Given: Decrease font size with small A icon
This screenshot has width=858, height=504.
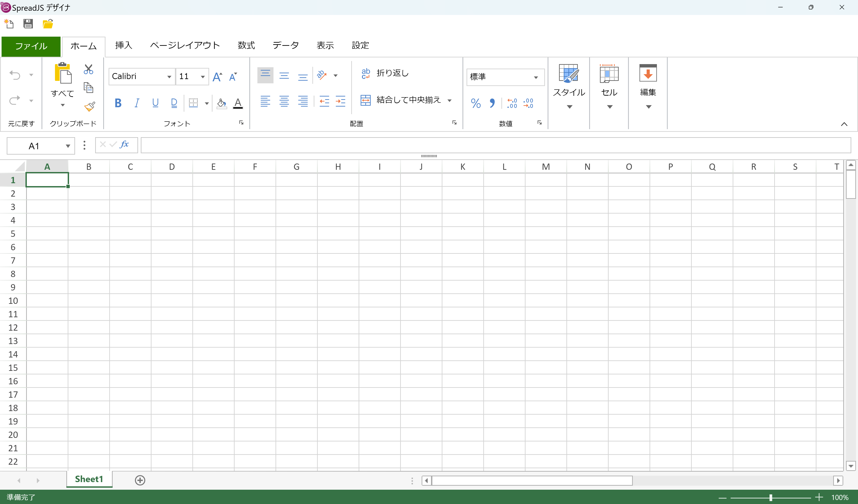Looking at the screenshot, I should coord(233,77).
